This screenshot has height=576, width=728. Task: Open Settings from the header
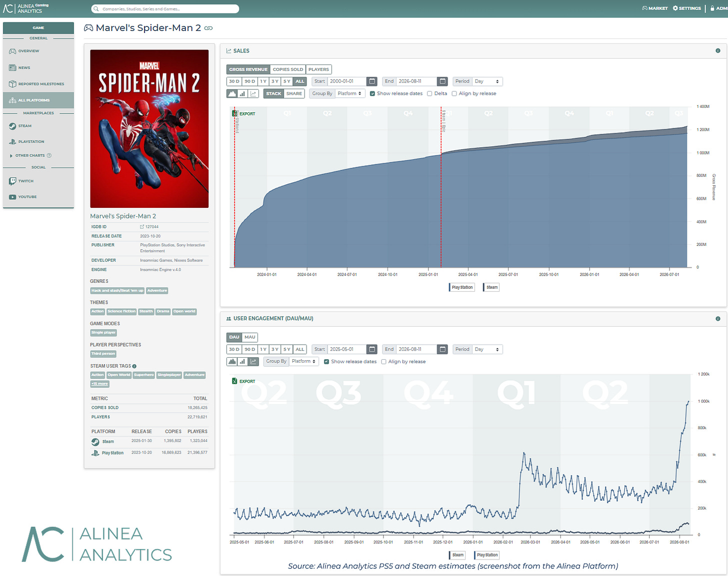pyautogui.click(x=687, y=8)
